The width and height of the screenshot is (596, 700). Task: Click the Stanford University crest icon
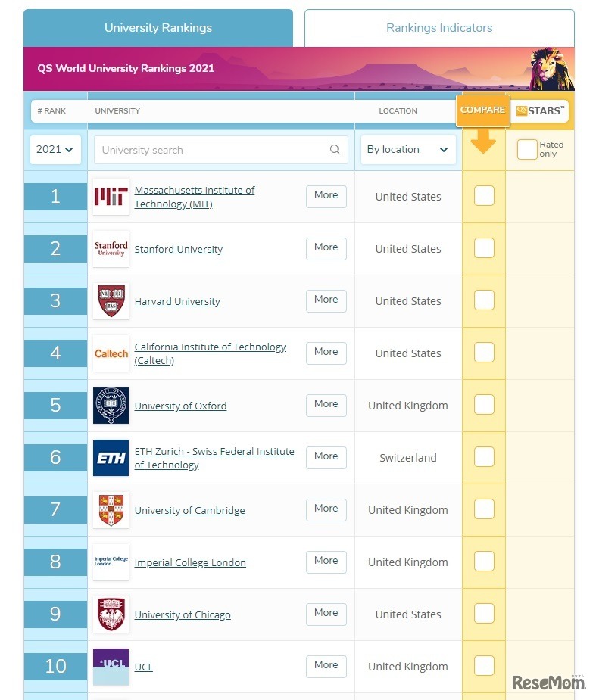click(111, 248)
